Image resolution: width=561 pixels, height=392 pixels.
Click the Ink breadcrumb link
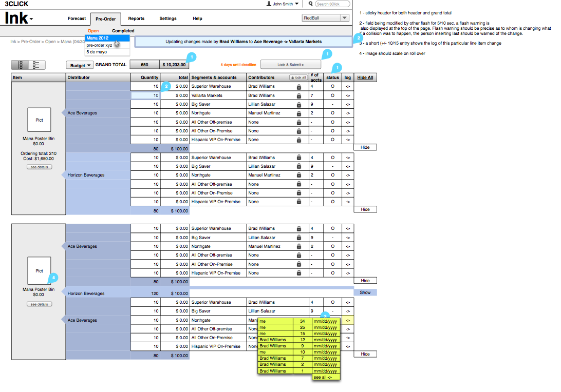click(13, 42)
